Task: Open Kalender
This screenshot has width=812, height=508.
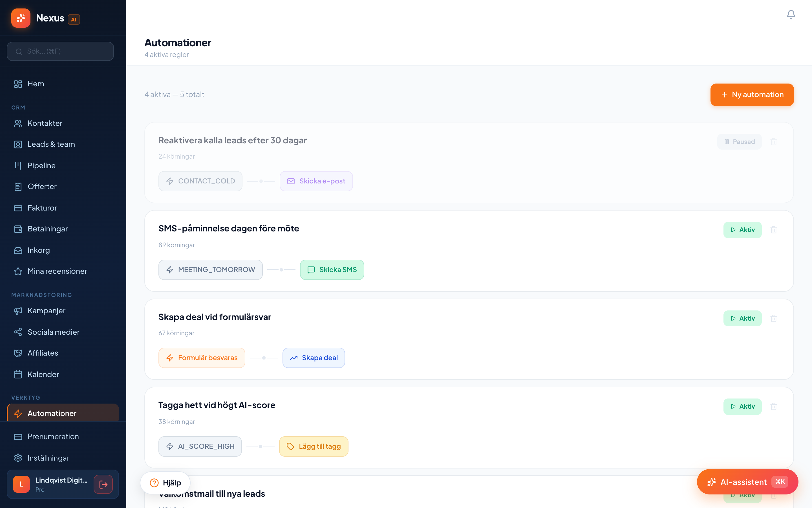Action: (x=63, y=374)
